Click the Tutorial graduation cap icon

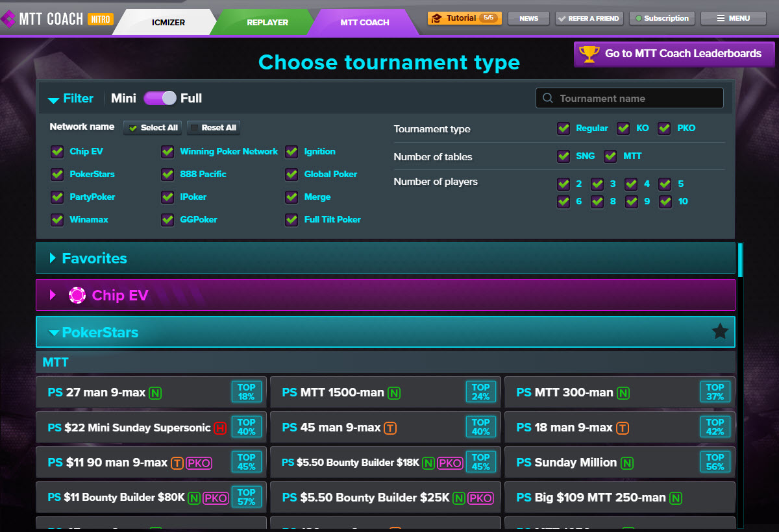coord(436,18)
